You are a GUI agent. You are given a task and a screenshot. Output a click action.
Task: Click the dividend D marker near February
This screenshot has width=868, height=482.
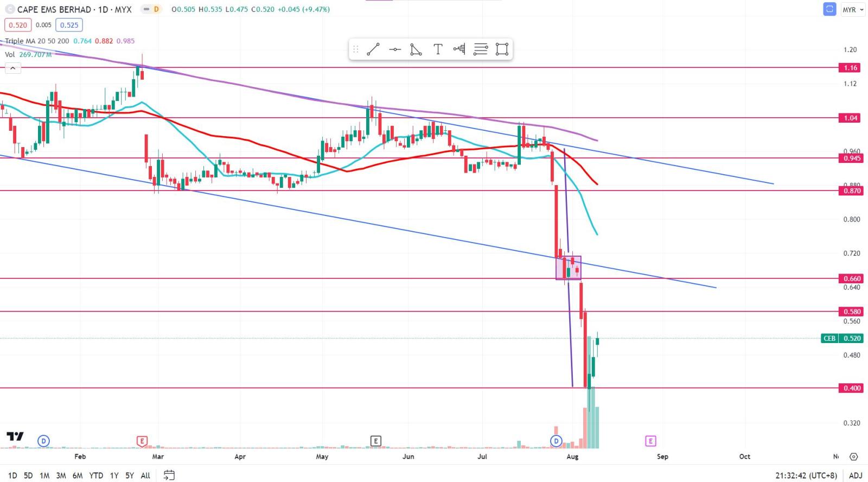click(x=44, y=441)
